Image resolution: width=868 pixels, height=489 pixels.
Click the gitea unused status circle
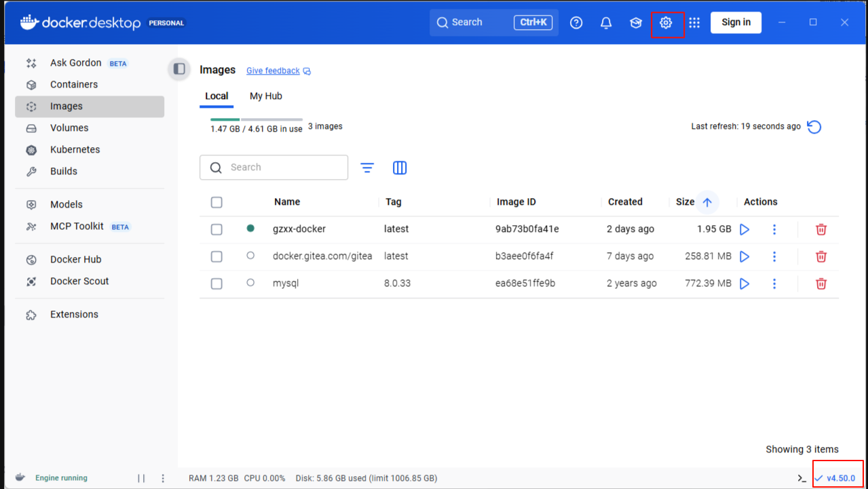(x=250, y=256)
